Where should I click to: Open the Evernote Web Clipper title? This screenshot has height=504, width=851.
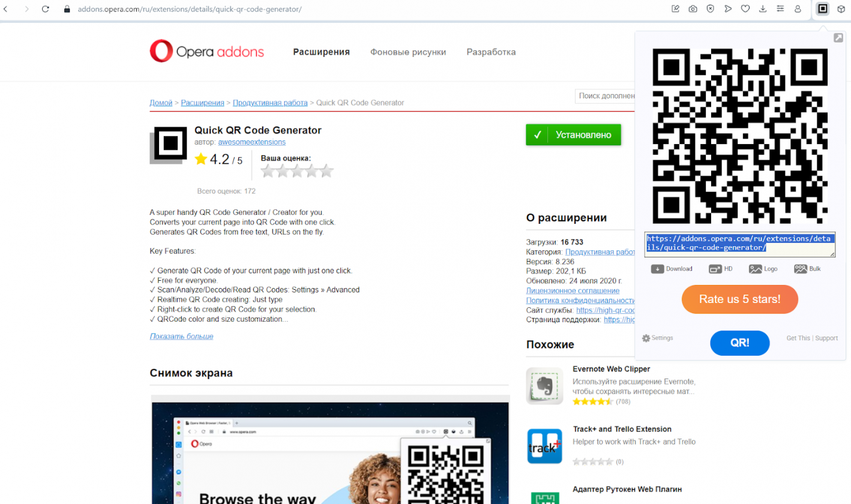[x=612, y=369]
